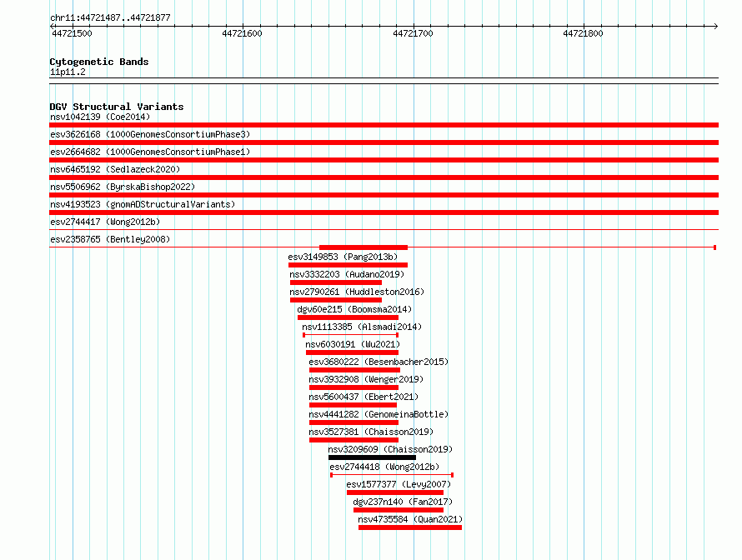The width and height of the screenshot is (742, 560).
Task: Click nsv5600437 (Ebert2021) label
Action: (363, 397)
